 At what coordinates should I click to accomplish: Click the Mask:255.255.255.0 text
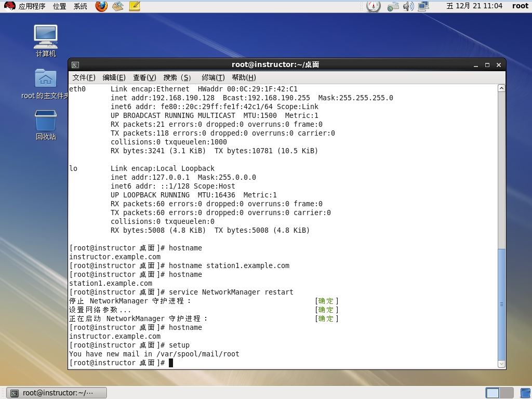click(x=355, y=98)
